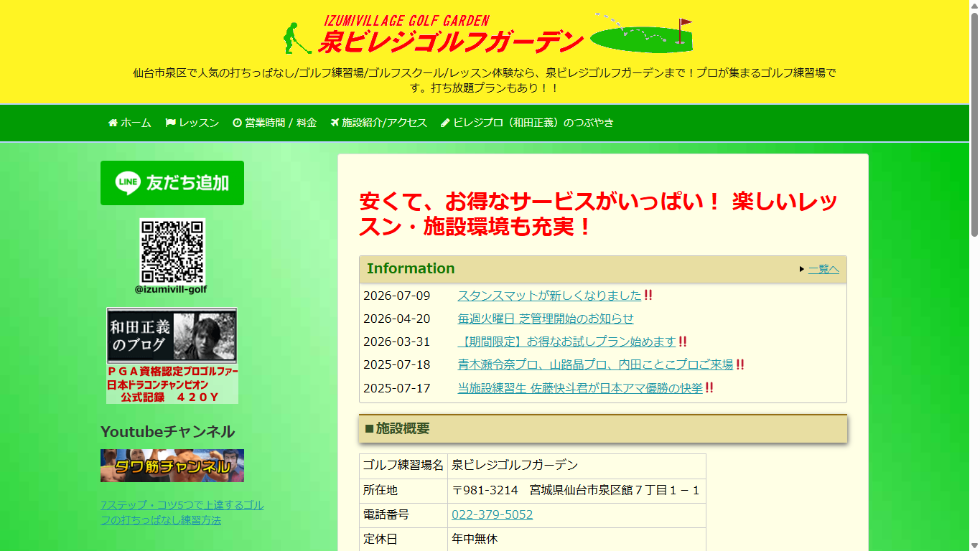Click the date 2026-03-31
980x551 pixels.
click(396, 342)
